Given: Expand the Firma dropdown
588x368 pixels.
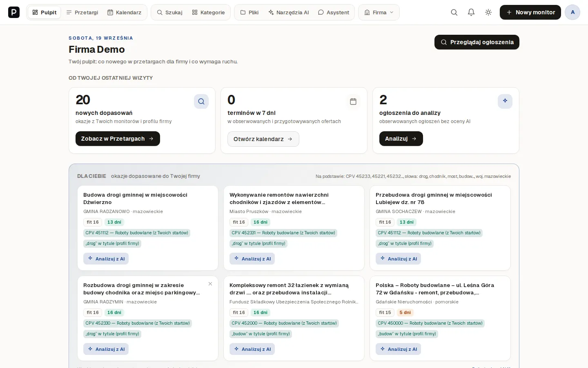Looking at the screenshot, I should [x=379, y=12].
